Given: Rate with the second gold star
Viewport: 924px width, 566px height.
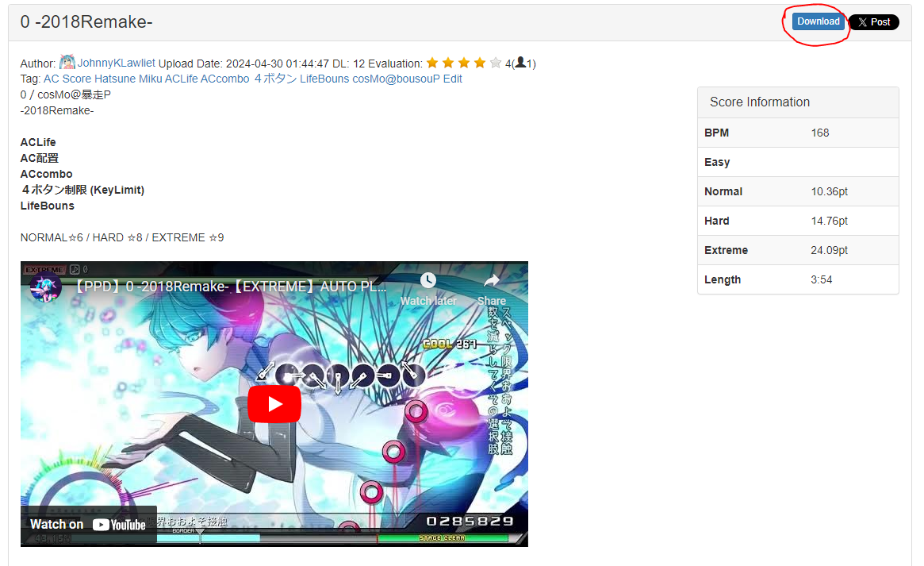Looking at the screenshot, I should 448,63.
